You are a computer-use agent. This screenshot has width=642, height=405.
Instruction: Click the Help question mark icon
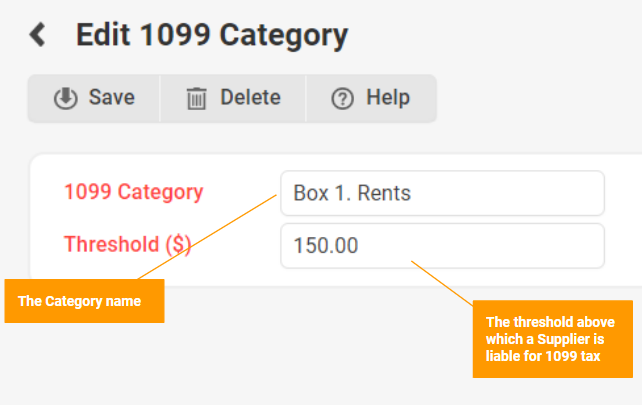tap(342, 99)
